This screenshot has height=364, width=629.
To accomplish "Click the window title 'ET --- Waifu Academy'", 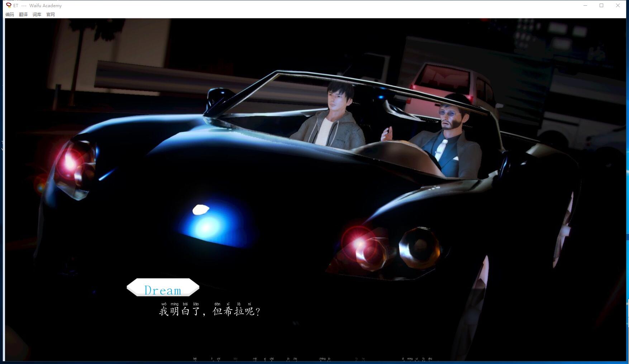I will [38, 5].
